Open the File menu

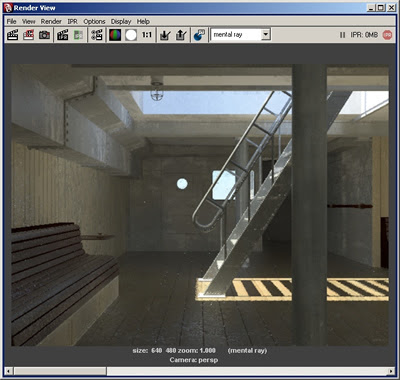[x=11, y=21]
